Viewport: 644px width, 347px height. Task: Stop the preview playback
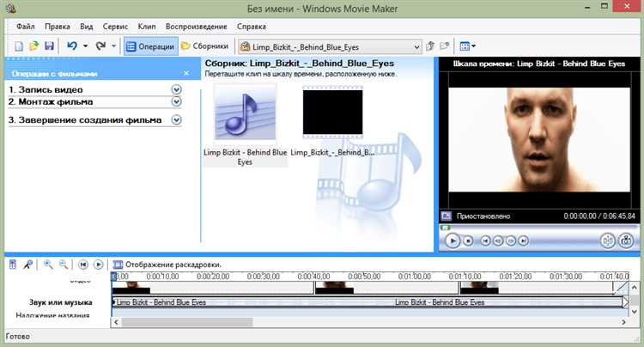(468, 240)
